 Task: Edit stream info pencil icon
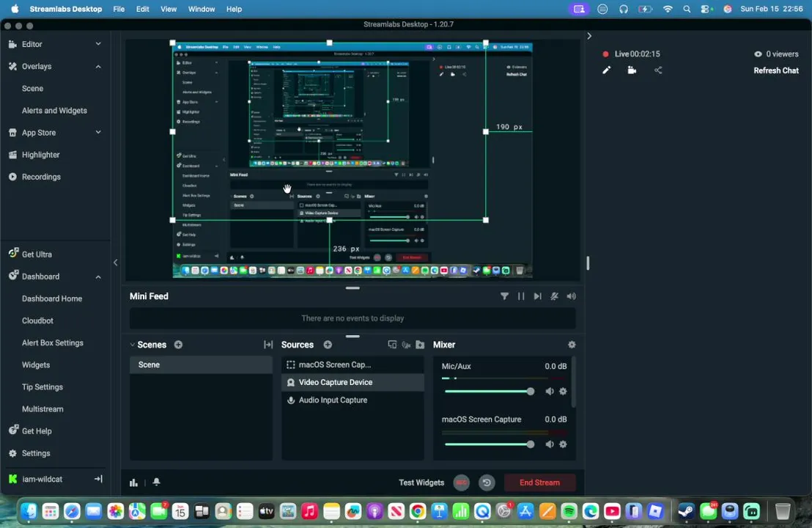pyautogui.click(x=606, y=70)
